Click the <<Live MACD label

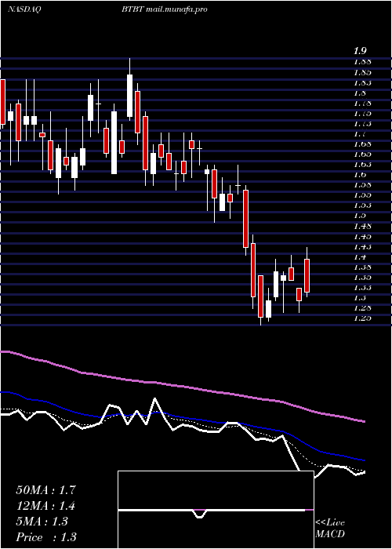coord(330,529)
